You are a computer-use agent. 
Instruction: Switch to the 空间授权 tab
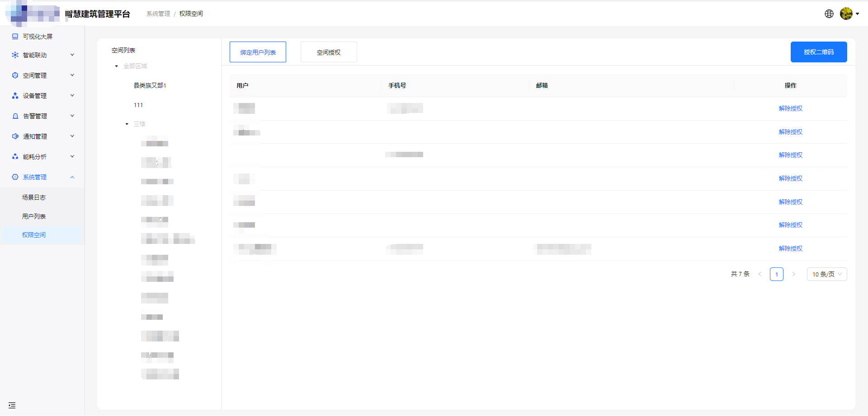(x=329, y=52)
